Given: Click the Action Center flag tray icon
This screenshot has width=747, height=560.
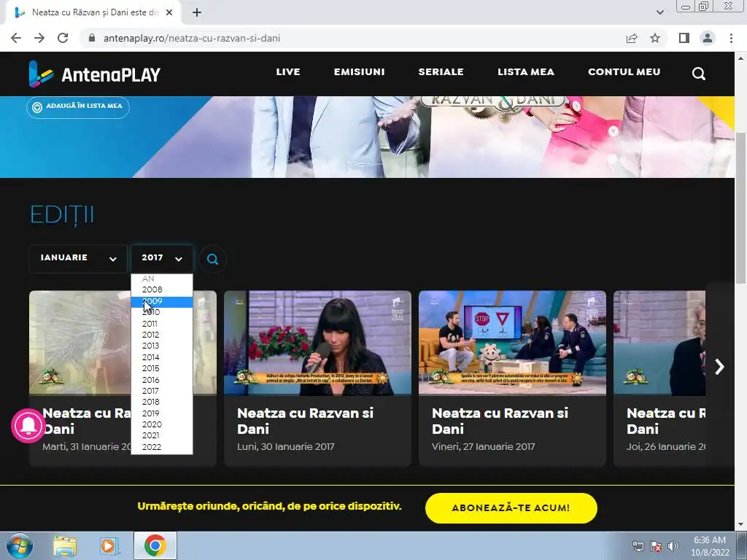Looking at the screenshot, I should [656, 546].
